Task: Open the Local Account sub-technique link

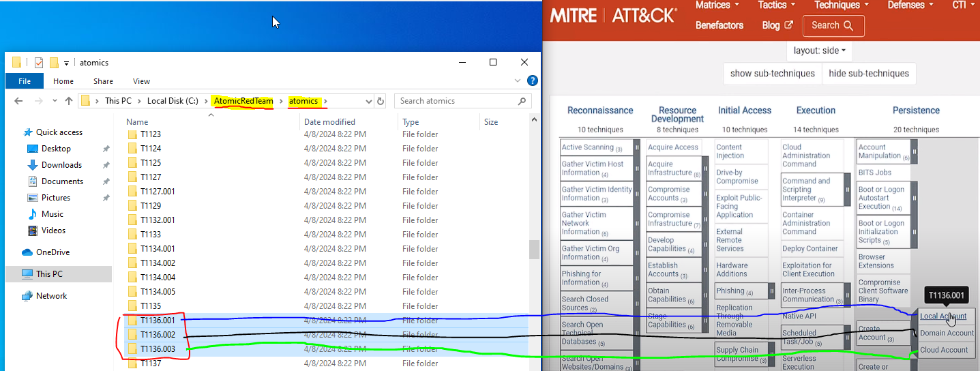Action: tap(943, 316)
